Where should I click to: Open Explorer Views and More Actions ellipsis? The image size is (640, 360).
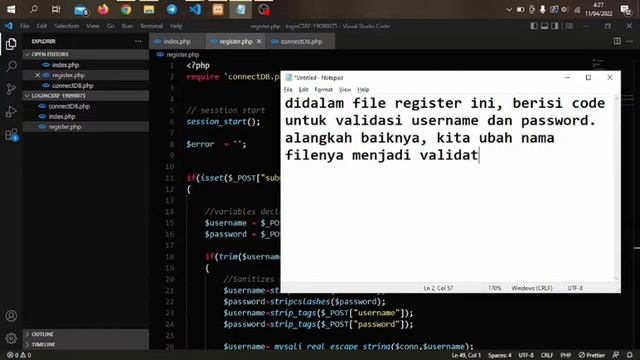pyautogui.click(x=138, y=41)
